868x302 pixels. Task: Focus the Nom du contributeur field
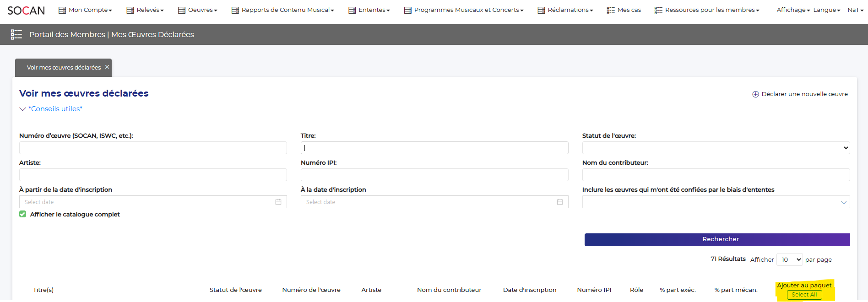click(716, 175)
